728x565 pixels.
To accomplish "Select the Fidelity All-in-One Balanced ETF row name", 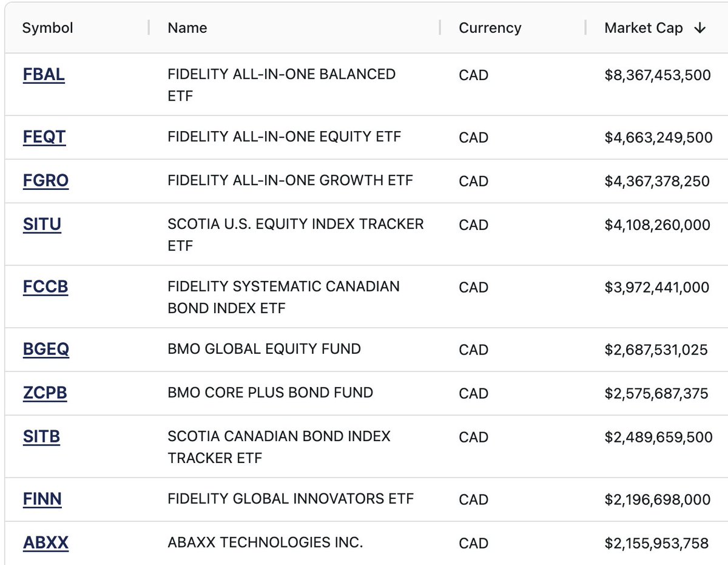I will coord(281,85).
